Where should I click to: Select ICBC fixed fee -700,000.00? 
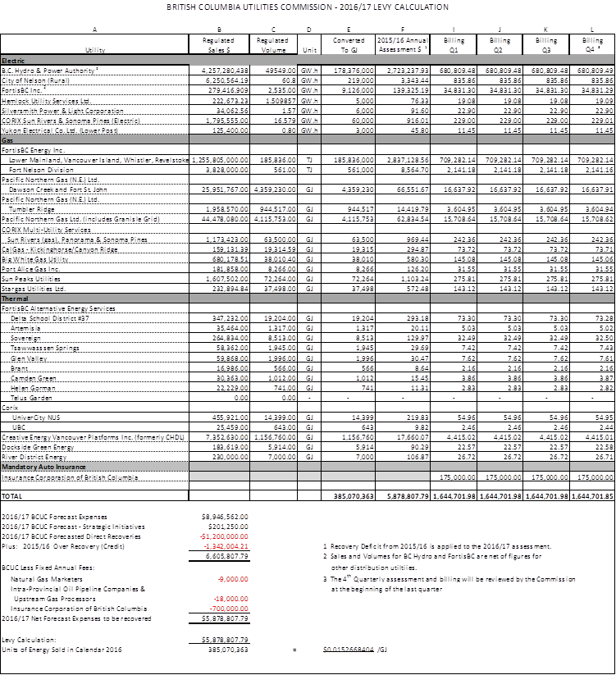pyautogui.click(x=229, y=609)
